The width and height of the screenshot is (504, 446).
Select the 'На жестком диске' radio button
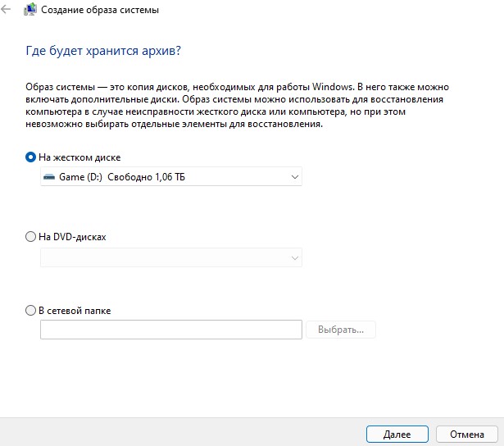pyautogui.click(x=30, y=157)
